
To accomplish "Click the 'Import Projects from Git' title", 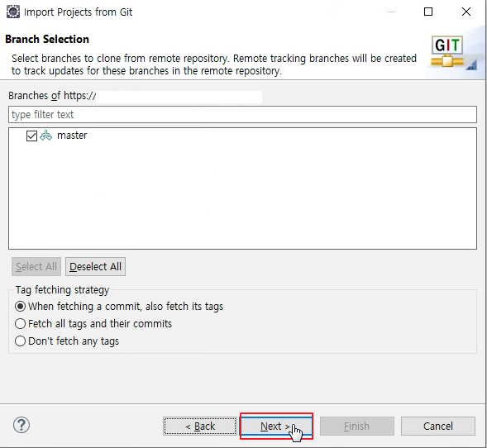I will [78, 12].
